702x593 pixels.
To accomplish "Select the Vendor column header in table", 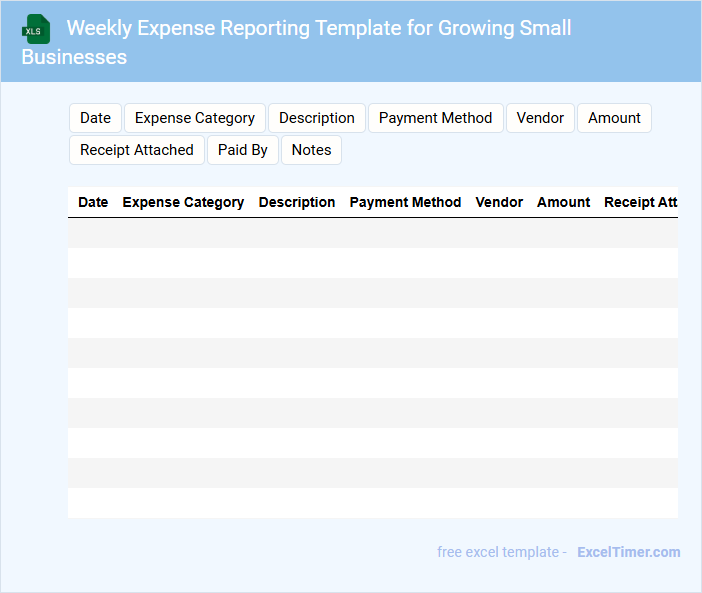I will 499,202.
